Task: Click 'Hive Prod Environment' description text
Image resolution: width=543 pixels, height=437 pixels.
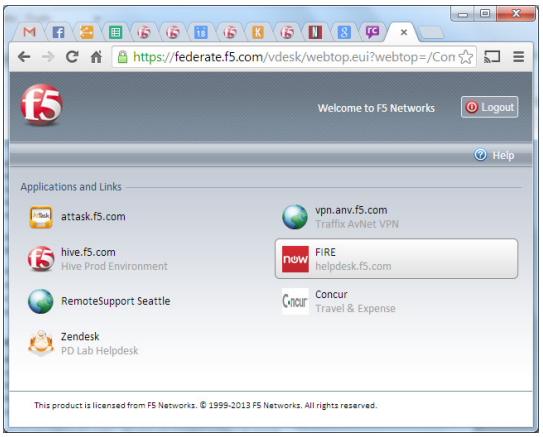Action: point(114,266)
